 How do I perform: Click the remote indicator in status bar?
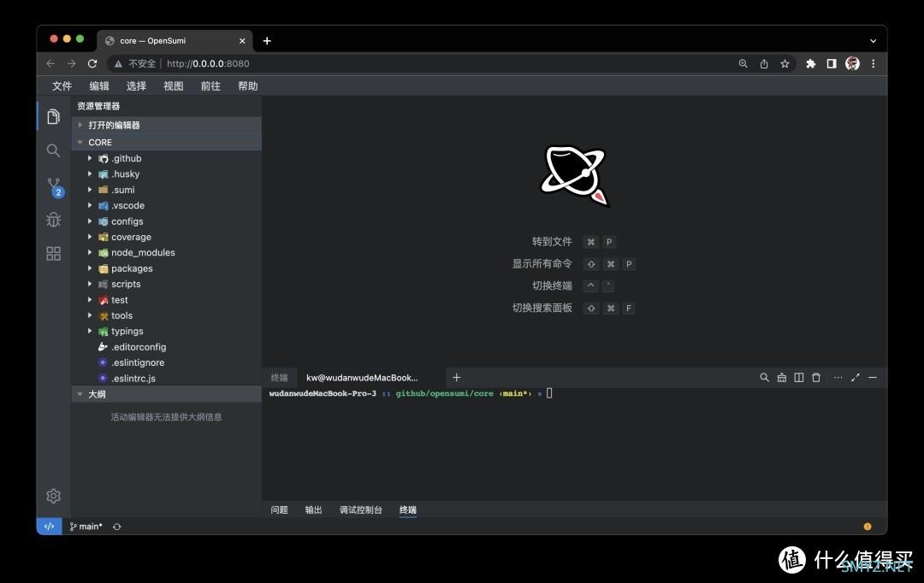49,527
